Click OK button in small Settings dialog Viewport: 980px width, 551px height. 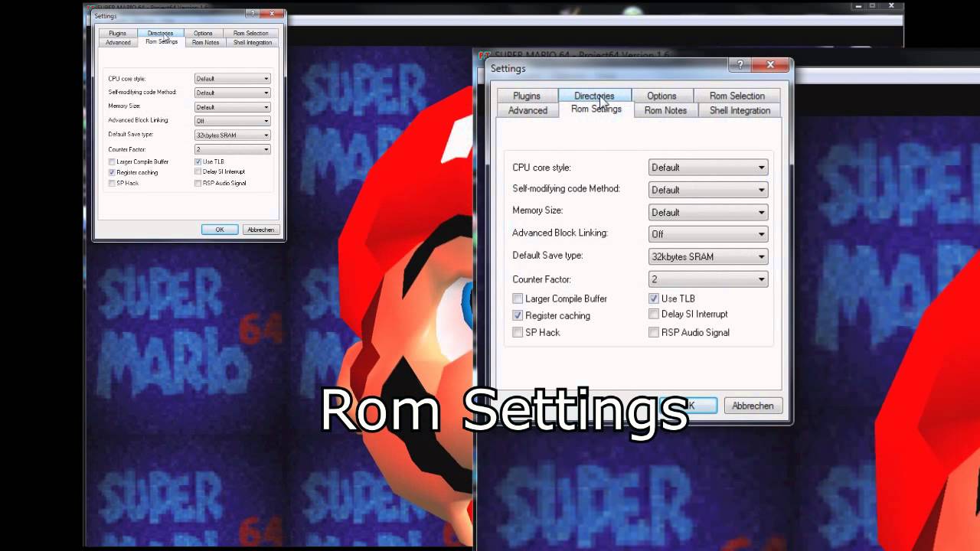[x=220, y=230]
